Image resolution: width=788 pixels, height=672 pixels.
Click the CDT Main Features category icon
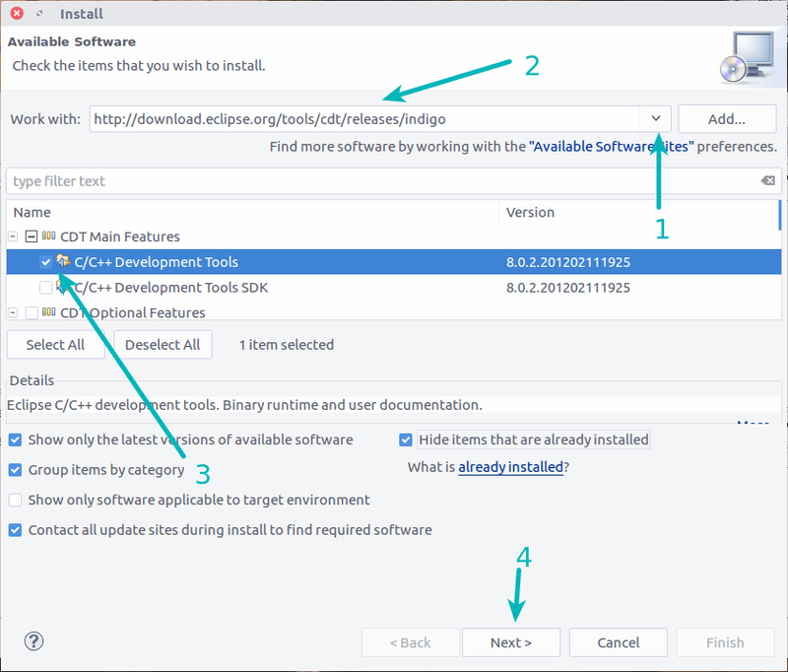coord(49,236)
